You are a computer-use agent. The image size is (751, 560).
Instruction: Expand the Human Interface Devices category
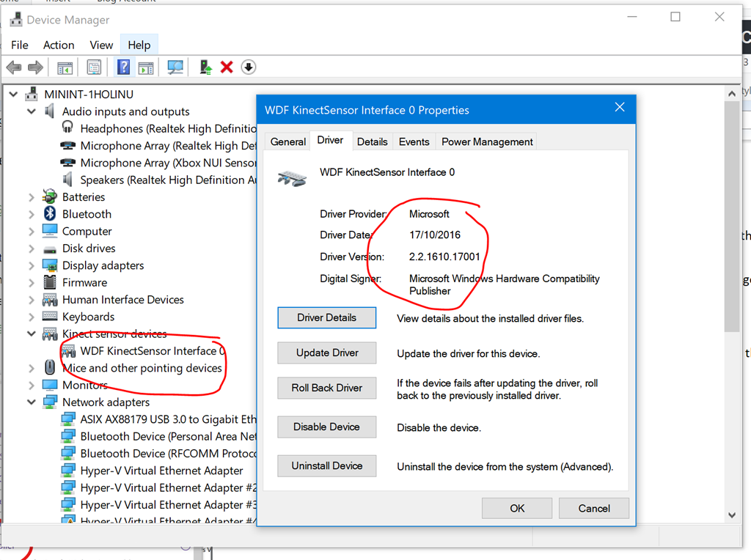[x=32, y=300]
